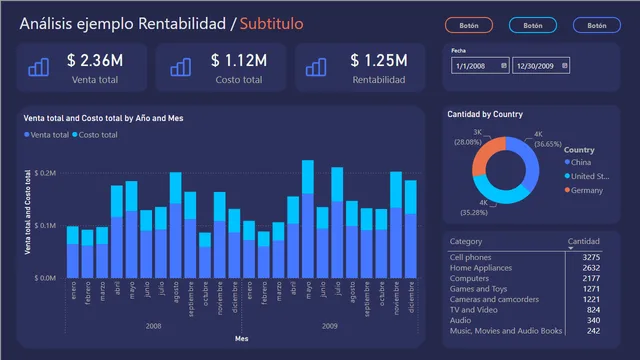This screenshot has height=360, width=640.
Task: Select China in the Country legend
Action: (578, 162)
